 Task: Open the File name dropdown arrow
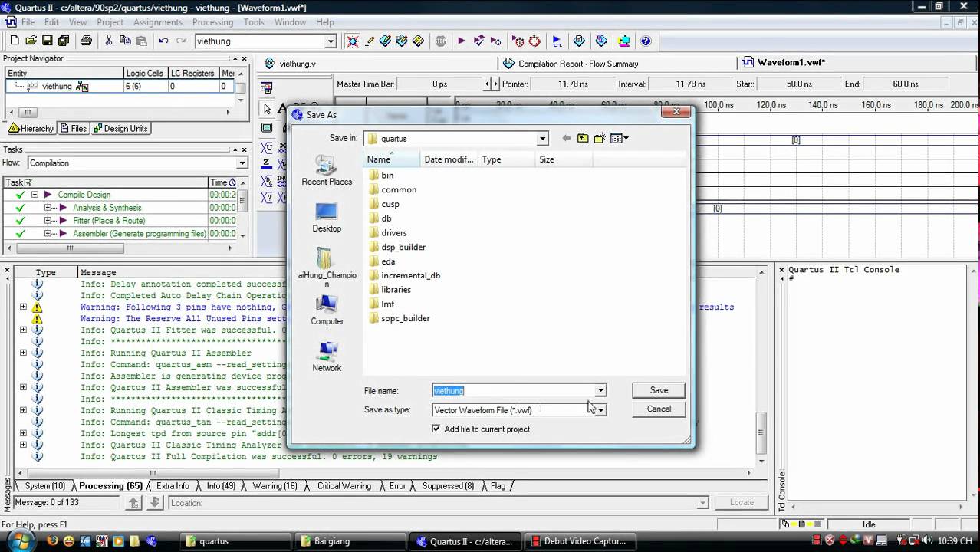click(x=600, y=391)
